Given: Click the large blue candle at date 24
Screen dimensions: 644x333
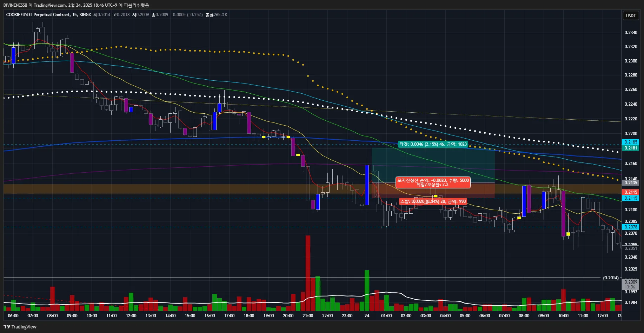Looking at the screenshot, I should [x=367, y=185].
